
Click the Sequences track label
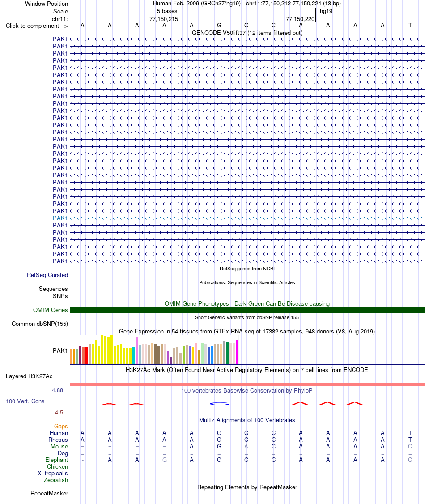[x=53, y=289]
